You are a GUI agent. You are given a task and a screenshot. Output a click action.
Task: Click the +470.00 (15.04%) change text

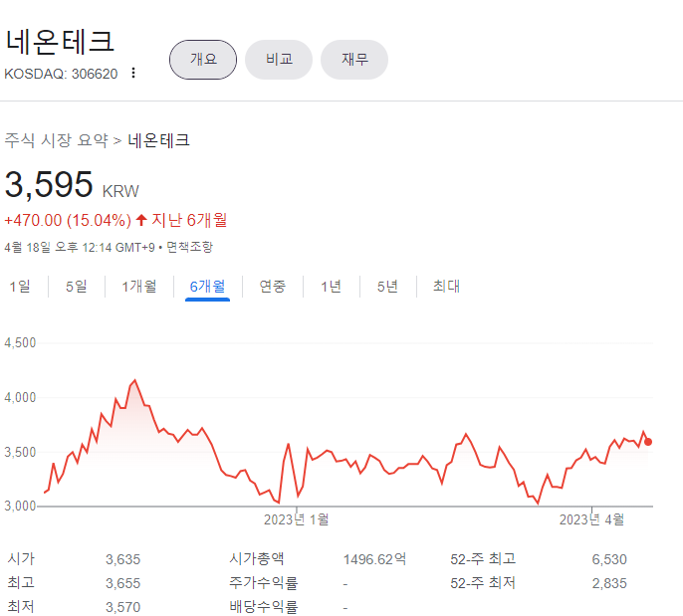coord(68,220)
